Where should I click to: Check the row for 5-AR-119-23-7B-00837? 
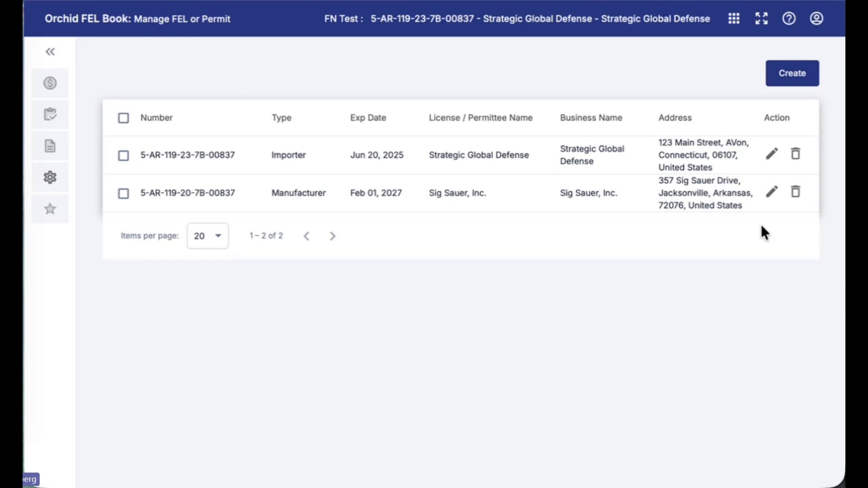tap(123, 155)
